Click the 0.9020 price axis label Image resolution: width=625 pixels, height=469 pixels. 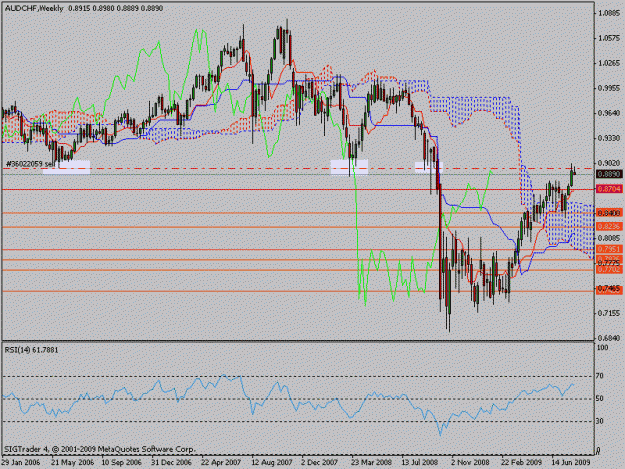(609, 163)
